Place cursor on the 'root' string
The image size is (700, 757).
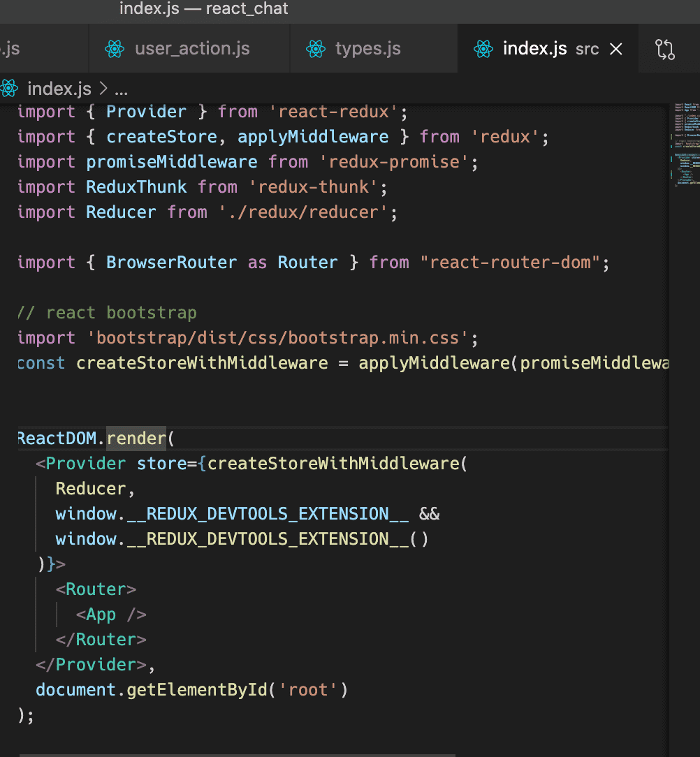308,690
